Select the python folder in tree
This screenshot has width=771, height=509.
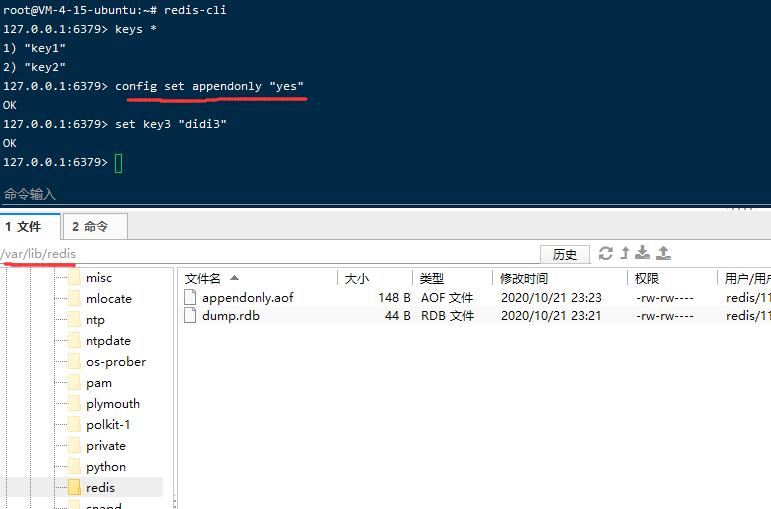point(106,467)
